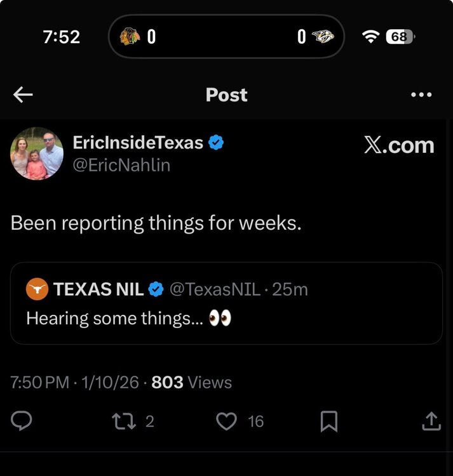The height and width of the screenshot is (476, 453).
Task: Tap the 7:50 PM post timestamp
Action: (x=40, y=383)
